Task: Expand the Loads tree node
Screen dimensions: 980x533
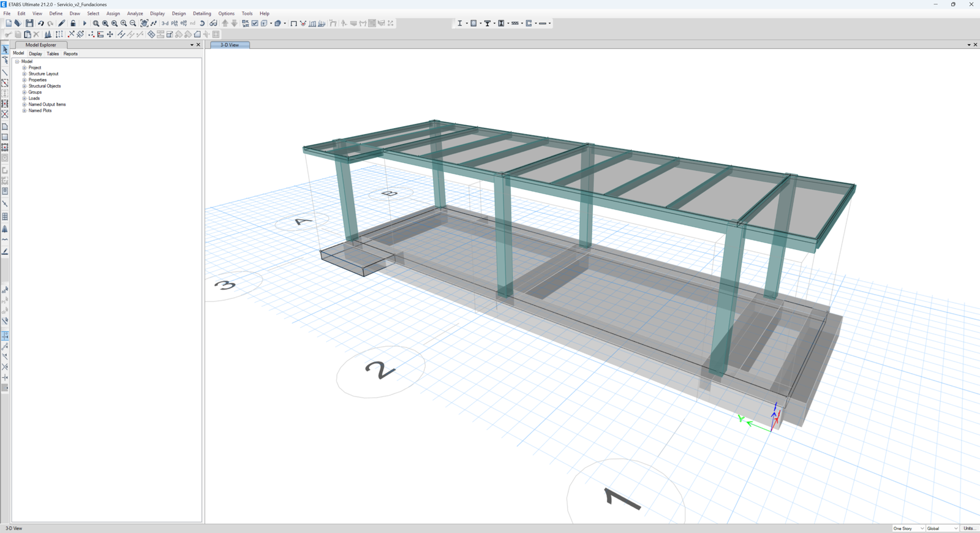Action: [24, 98]
